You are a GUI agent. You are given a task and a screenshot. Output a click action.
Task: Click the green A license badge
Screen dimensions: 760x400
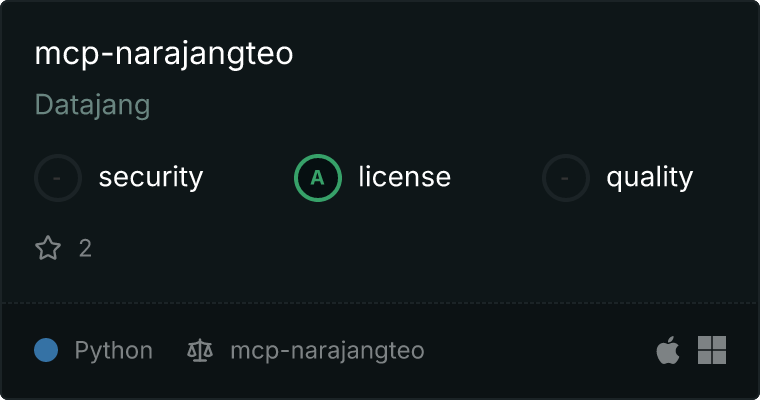(x=318, y=178)
